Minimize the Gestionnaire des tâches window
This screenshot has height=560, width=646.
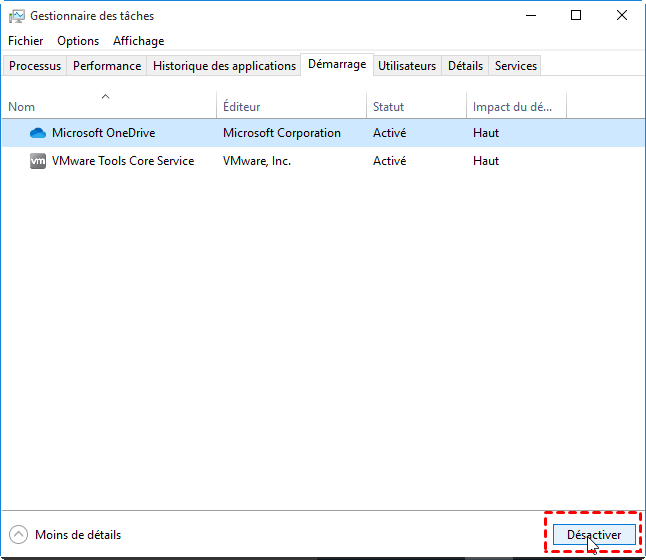pos(531,16)
